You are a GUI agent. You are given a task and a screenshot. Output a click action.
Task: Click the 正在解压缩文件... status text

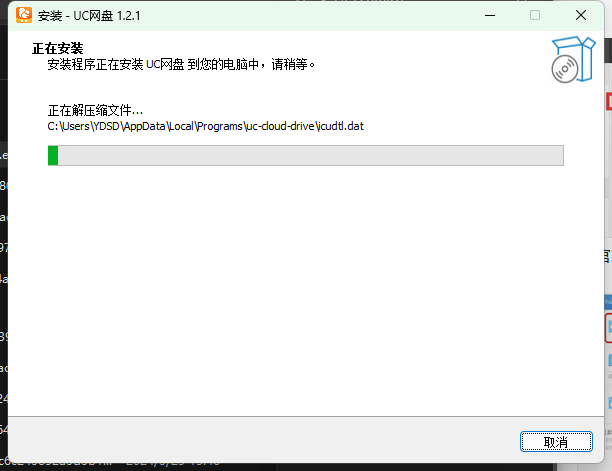coord(95,110)
